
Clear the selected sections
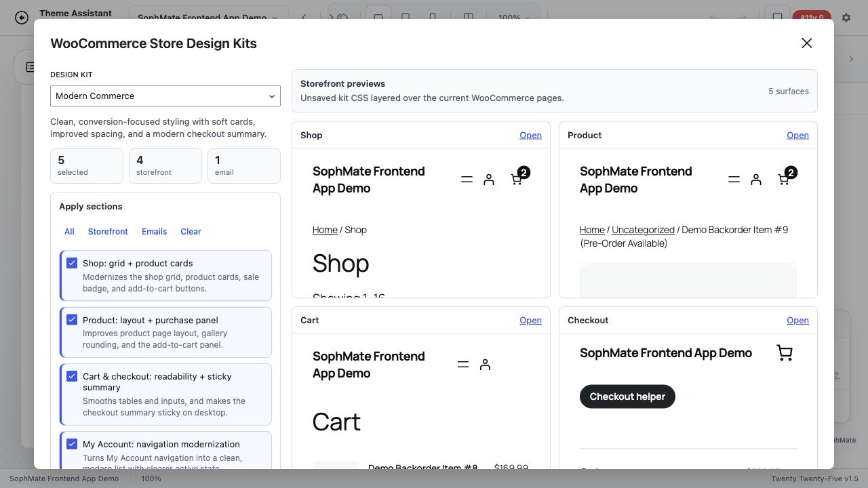pos(191,232)
